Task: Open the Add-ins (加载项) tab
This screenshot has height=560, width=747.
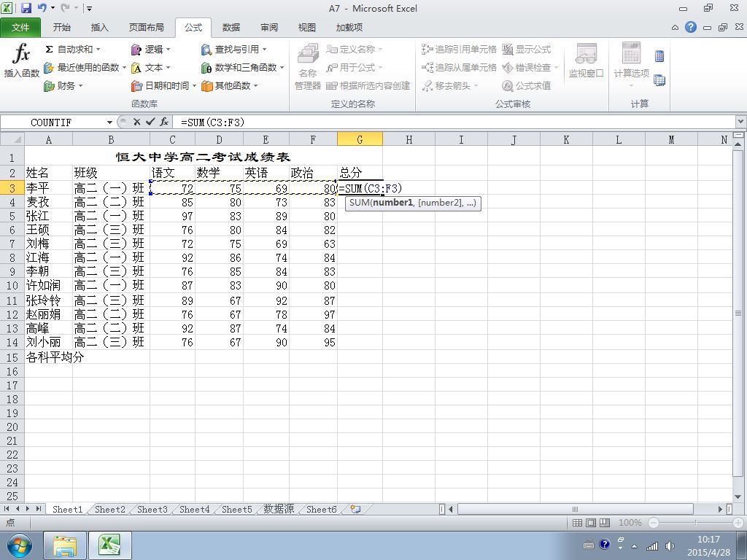Action: (349, 28)
